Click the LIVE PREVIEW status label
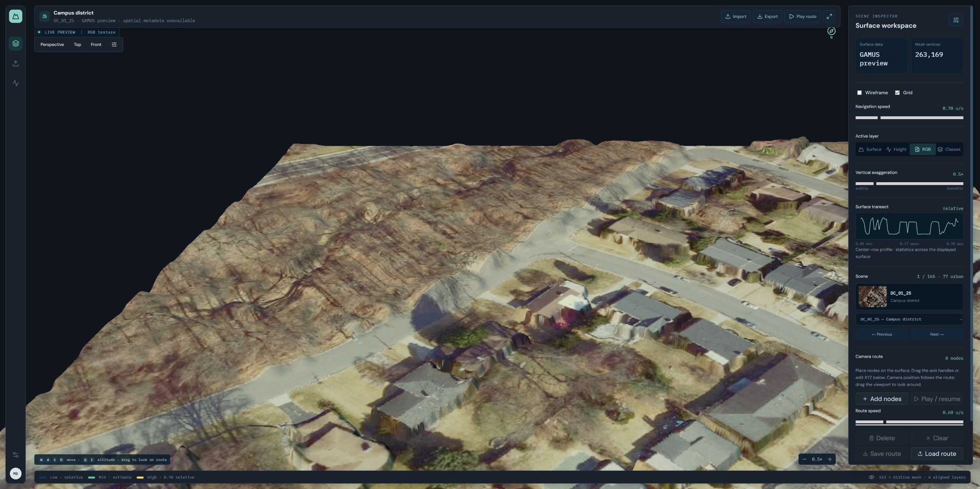The image size is (980, 489). pyautogui.click(x=60, y=32)
